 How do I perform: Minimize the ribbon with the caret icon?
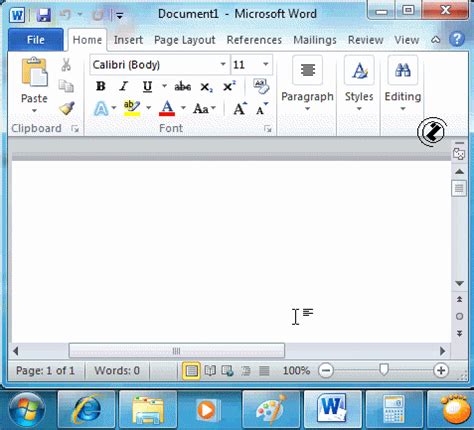435,40
